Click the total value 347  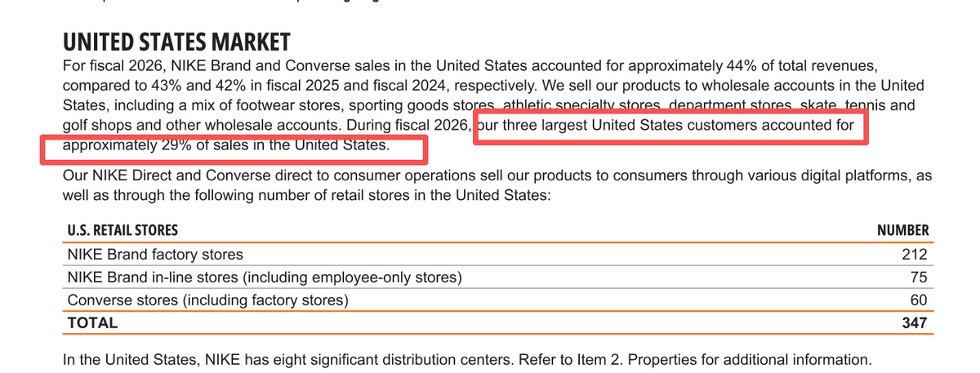pyautogui.click(x=915, y=323)
